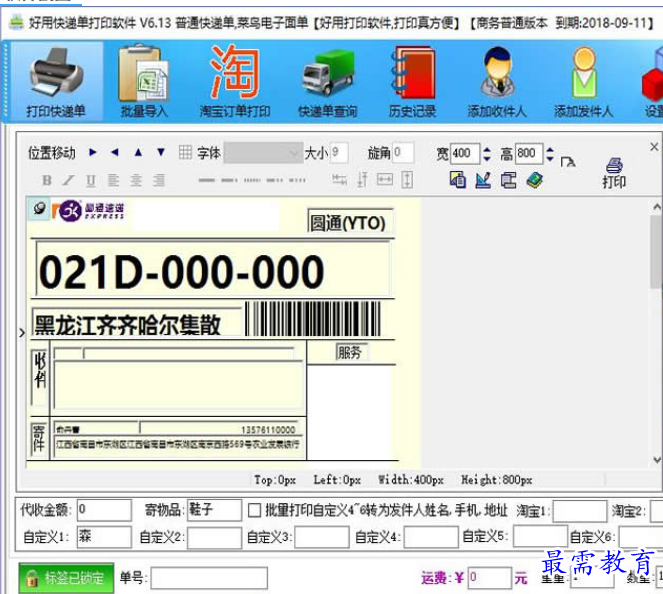Click the 单号 tracking number field

[209, 578]
